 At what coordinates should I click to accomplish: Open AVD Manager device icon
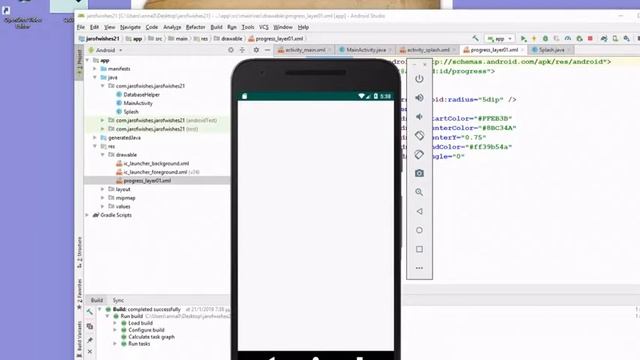tap(615, 38)
